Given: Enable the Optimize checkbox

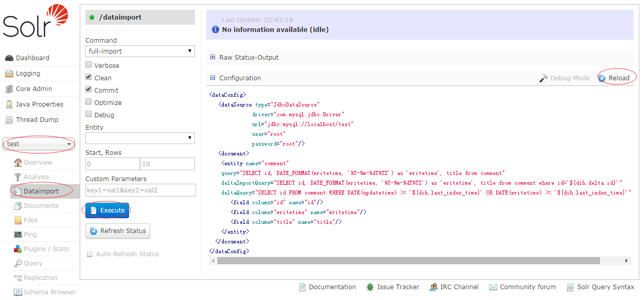Looking at the screenshot, I should point(89,102).
